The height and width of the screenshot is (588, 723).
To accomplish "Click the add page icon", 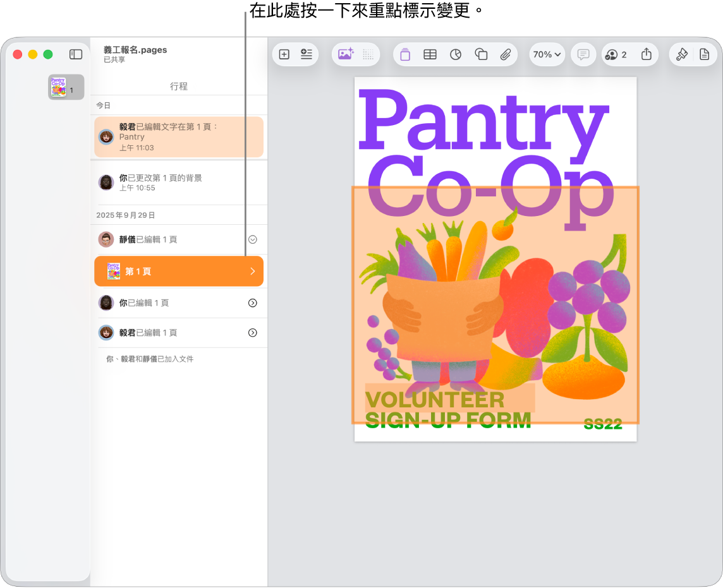I will click(x=284, y=54).
